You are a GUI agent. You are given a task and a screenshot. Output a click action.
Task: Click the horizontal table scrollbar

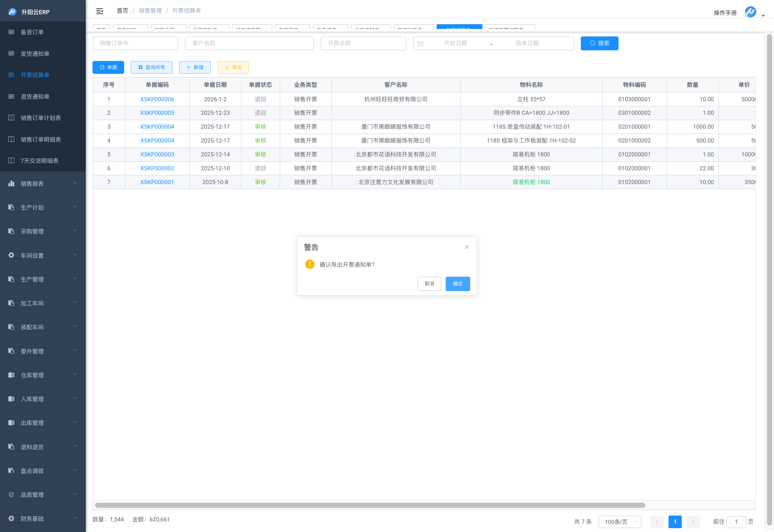pos(370,505)
